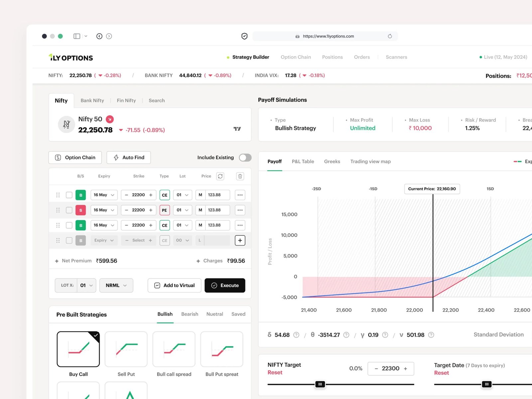Expand the LOT X multiplier dropdown
Screen dimensions: 532x399
86,285
